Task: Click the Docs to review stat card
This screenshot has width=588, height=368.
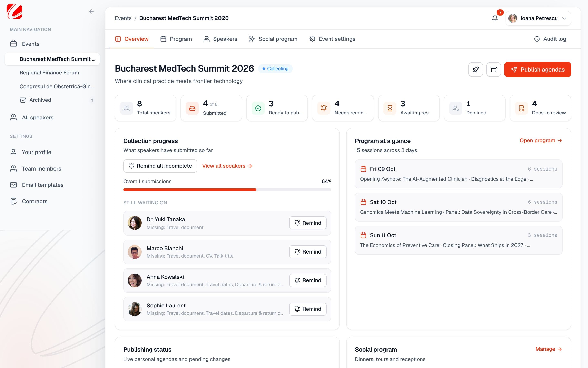Action: pyautogui.click(x=540, y=108)
